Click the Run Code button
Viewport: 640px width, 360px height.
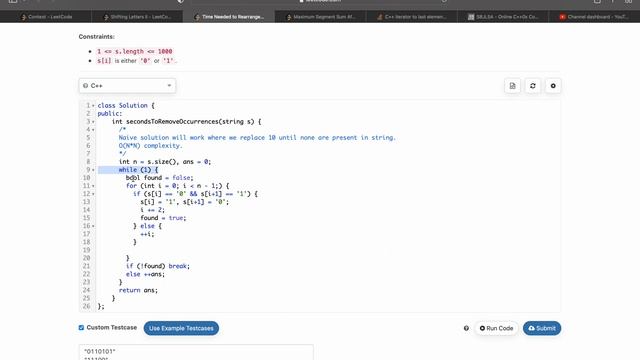pos(496,328)
